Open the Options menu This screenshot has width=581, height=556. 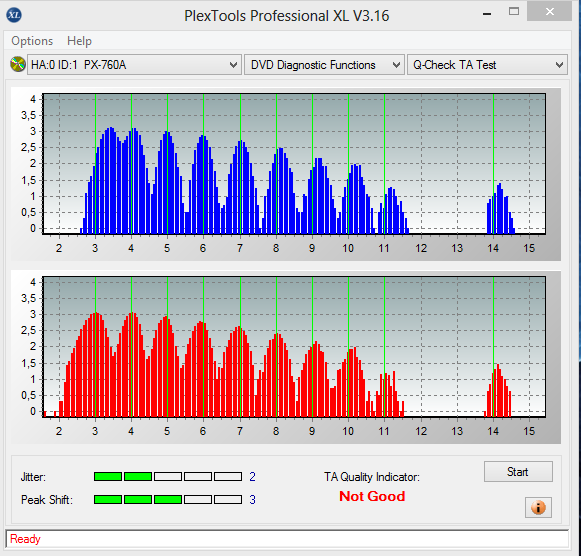[x=32, y=41]
